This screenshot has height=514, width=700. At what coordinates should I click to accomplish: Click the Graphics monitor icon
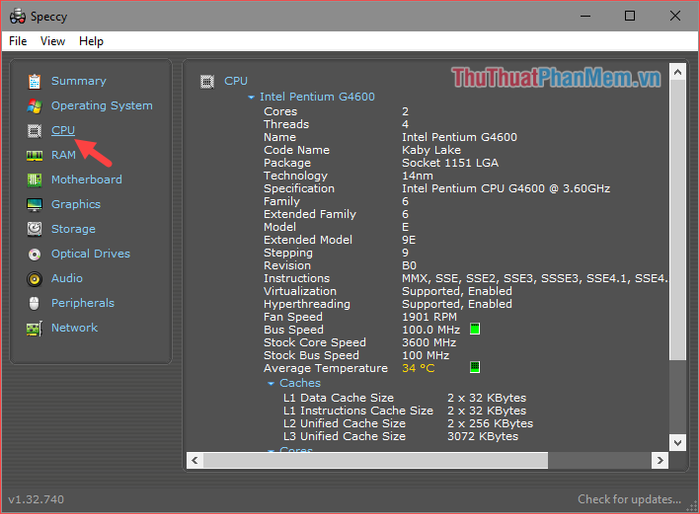tap(34, 205)
